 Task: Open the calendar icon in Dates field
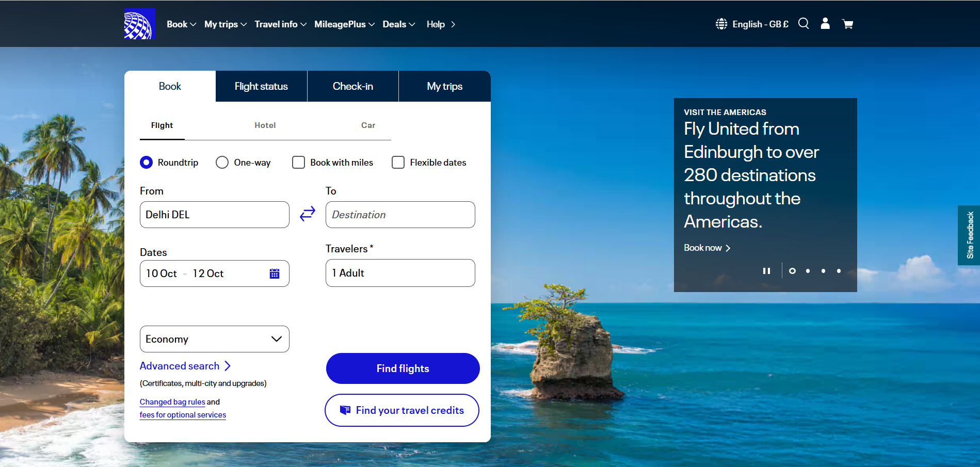pos(275,273)
